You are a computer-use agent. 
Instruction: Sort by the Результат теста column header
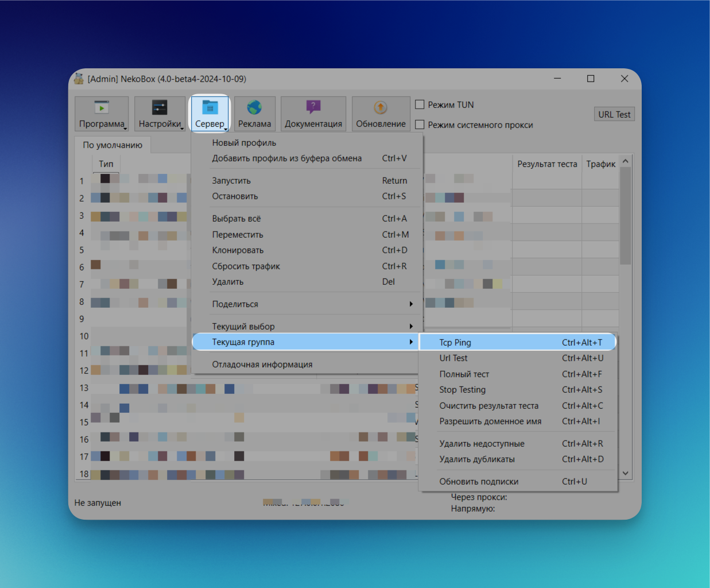547,164
